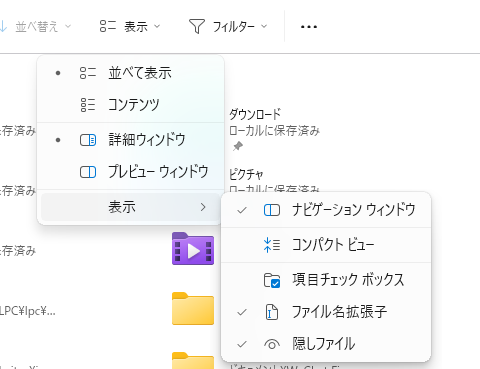Toggle 詳細ウィンドウ details pane
This screenshot has height=369, width=480.
[130, 140]
